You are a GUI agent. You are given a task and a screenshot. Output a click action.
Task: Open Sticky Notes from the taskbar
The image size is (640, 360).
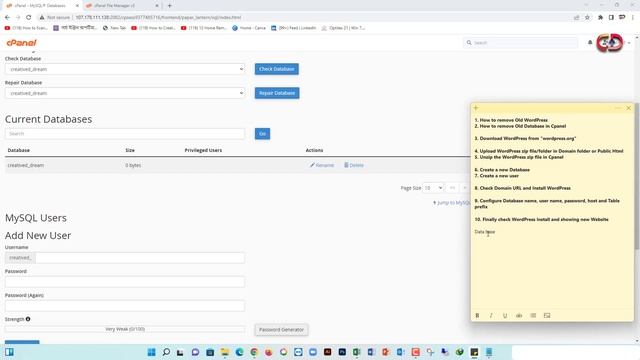point(474,352)
